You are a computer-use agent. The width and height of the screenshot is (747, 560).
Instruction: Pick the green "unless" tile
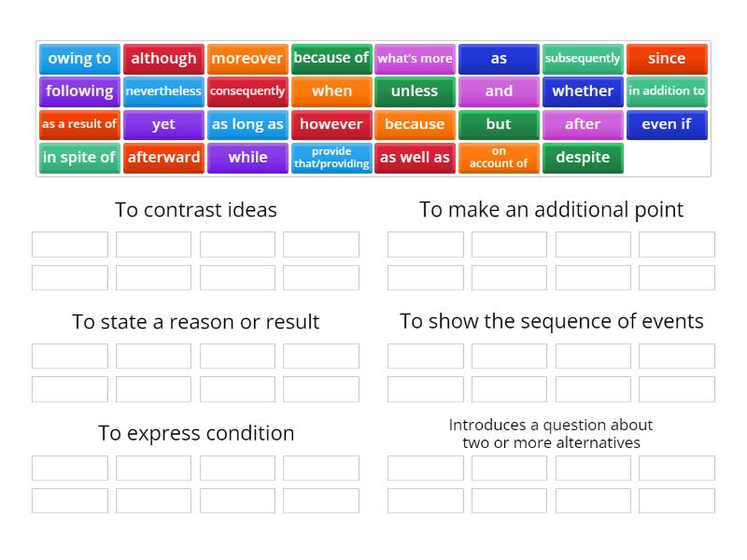point(415,91)
